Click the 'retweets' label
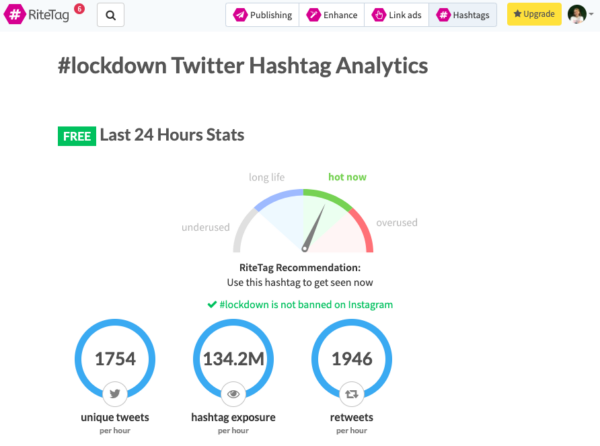Image resolution: width=600 pixels, height=446 pixels. [x=352, y=417]
